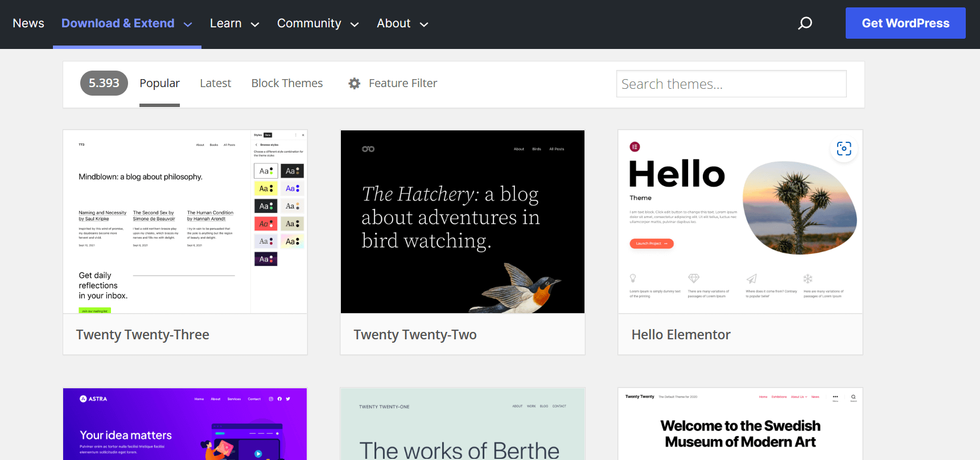Switch to the Latest tab
Image resolution: width=980 pixels, height=460 pixels.
[215, 83]
